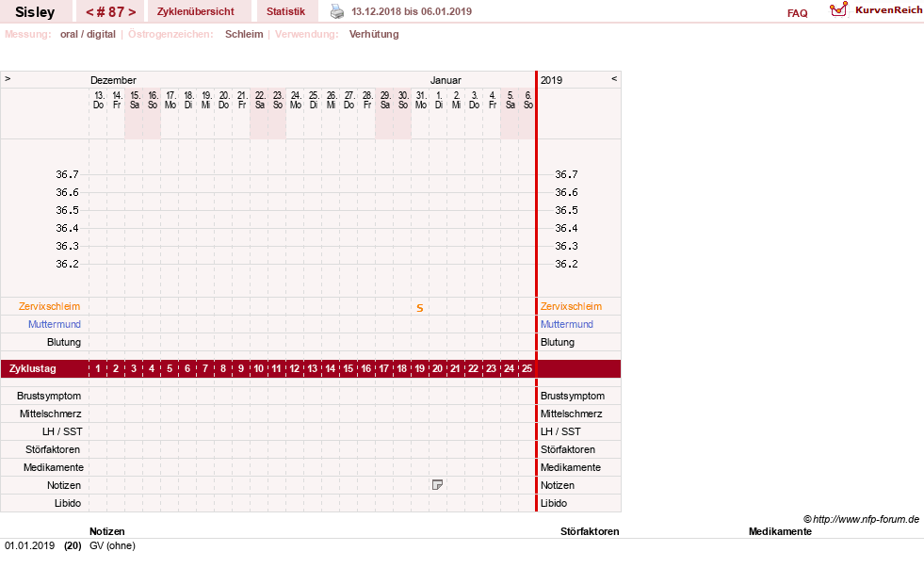Click right 36.2 temperature label

[x=566, y=264]
